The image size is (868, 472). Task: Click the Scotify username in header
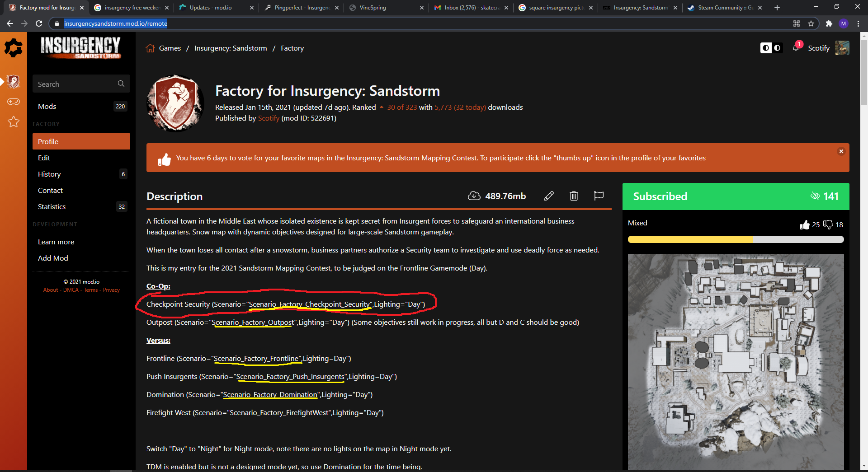(819, 48)
